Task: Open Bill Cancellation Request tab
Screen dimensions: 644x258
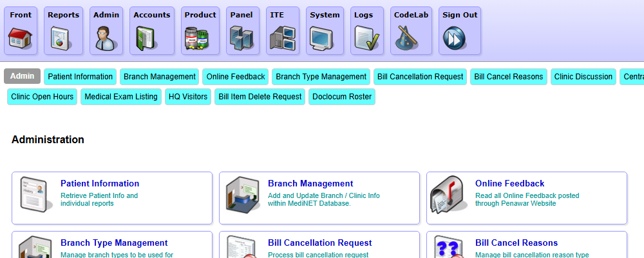Action: pyautogui.click(x=420, y=77)
